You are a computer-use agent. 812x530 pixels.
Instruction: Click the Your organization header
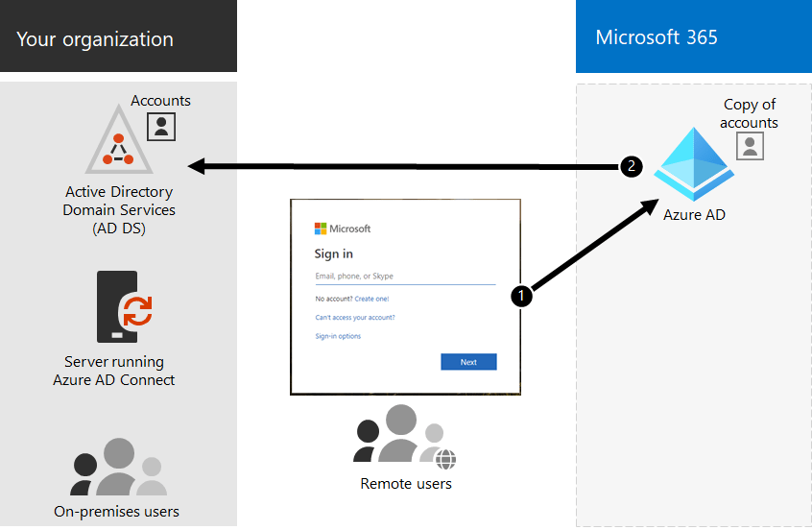click(x=95, y=39)
